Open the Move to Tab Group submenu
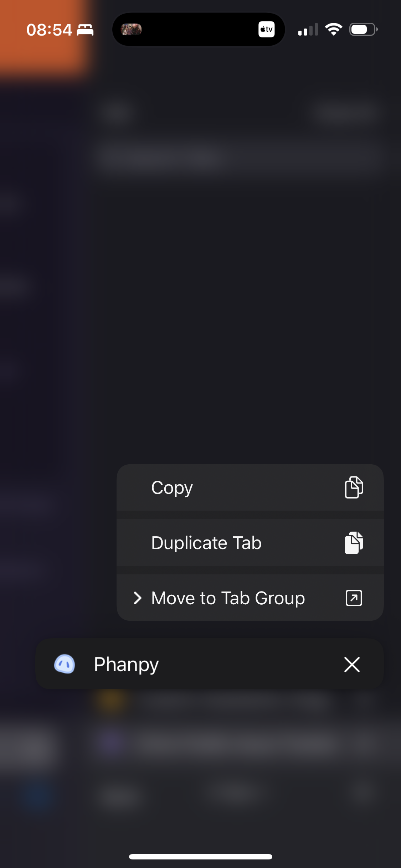Viewport: 401px width, 868px height. point(228,598)
